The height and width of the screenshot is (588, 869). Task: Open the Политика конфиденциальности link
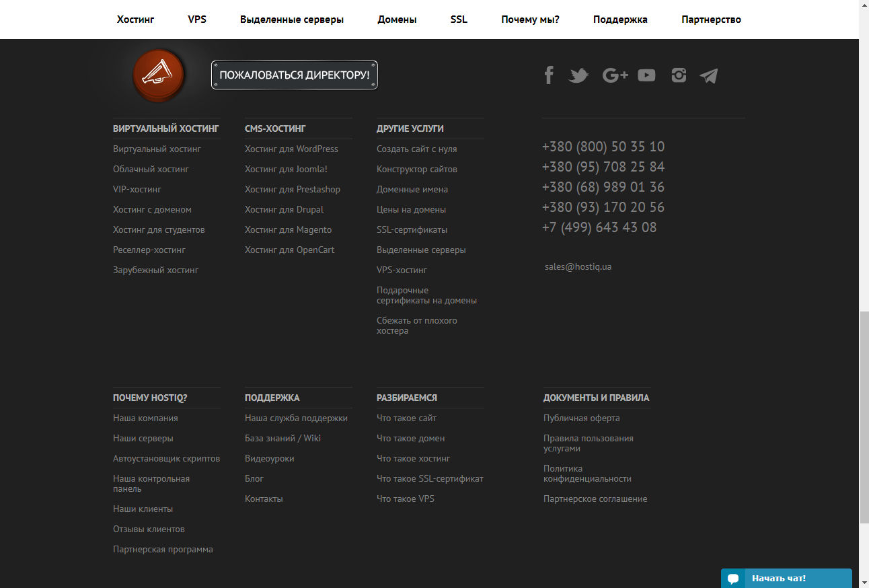[587, 474]
